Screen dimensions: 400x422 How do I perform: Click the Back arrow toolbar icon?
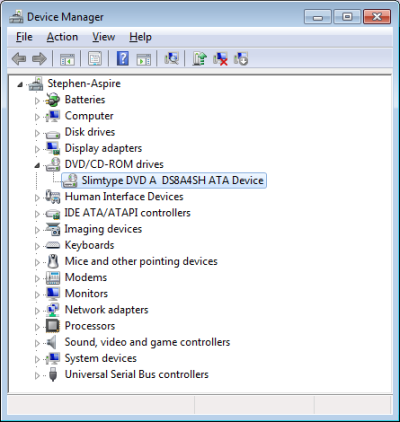tap(19, 59)
